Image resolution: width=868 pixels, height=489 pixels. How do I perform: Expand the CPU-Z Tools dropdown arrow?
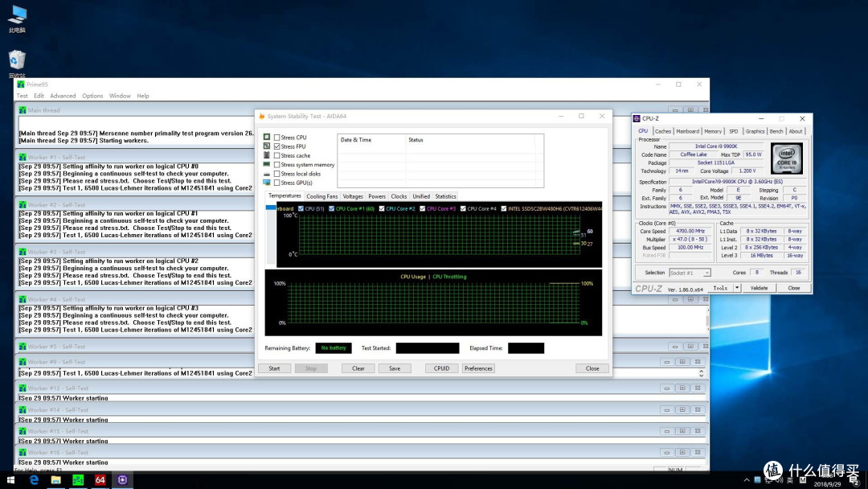737,288
